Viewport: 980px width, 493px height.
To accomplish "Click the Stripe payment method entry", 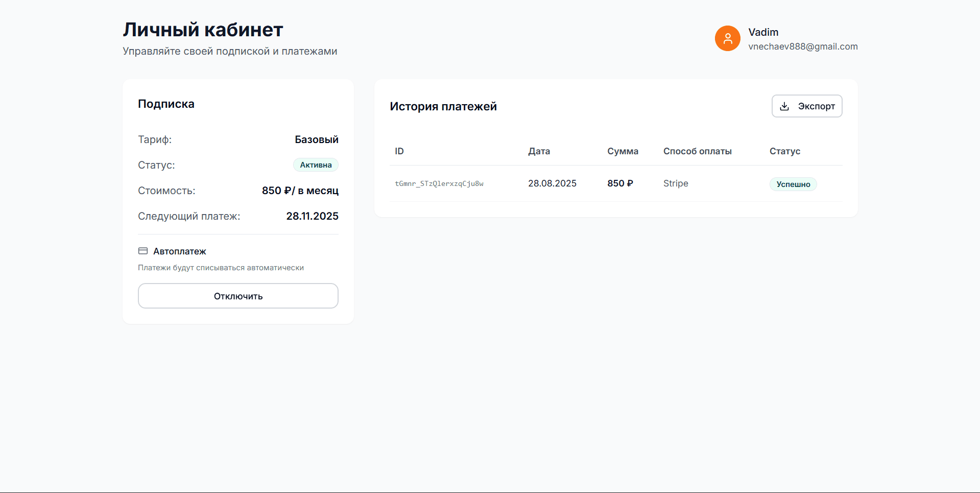I will (675, 183).
